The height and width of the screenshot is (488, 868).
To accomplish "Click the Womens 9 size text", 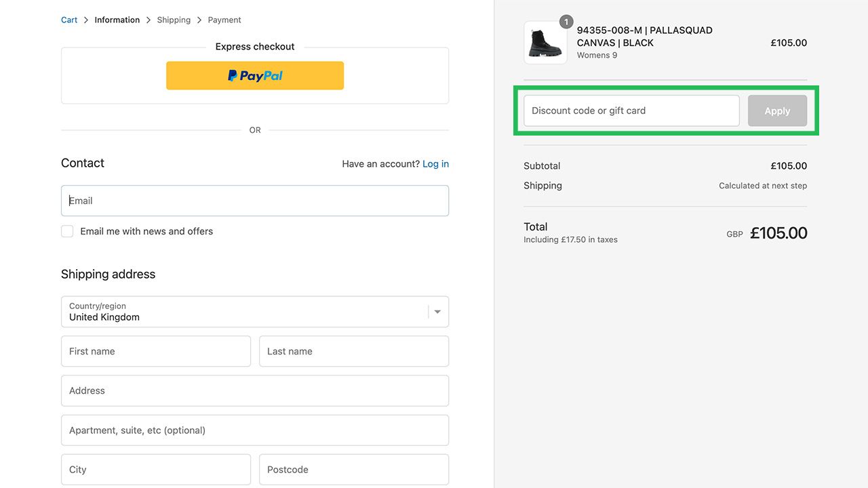I will [597, 56].
